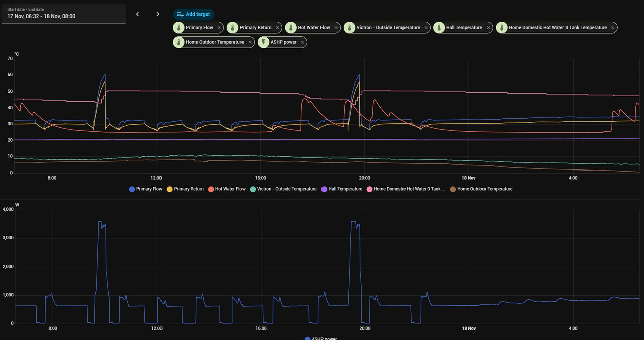644x340 pixels.
Task: Remove Victron - Outside Temperature chip
Action: (x=426, y=28)
